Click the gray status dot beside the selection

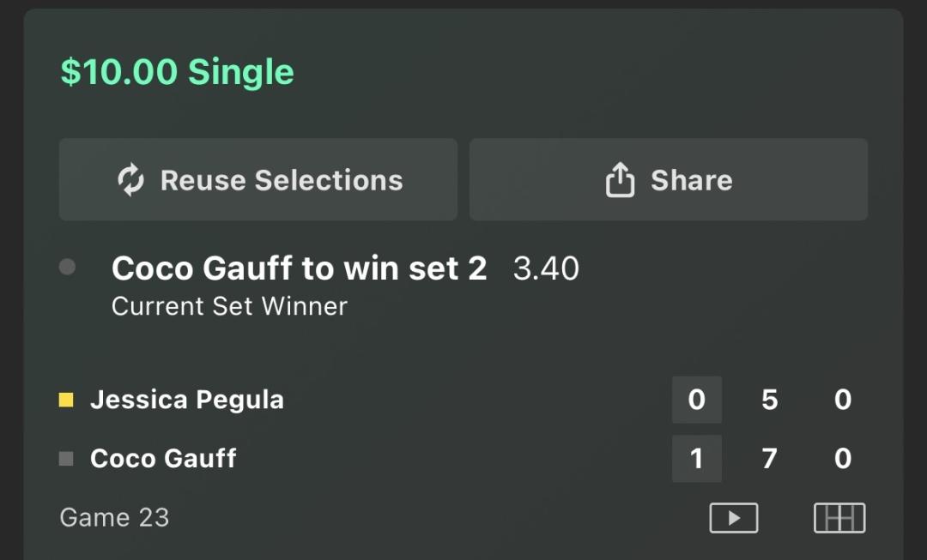(67, 268)
